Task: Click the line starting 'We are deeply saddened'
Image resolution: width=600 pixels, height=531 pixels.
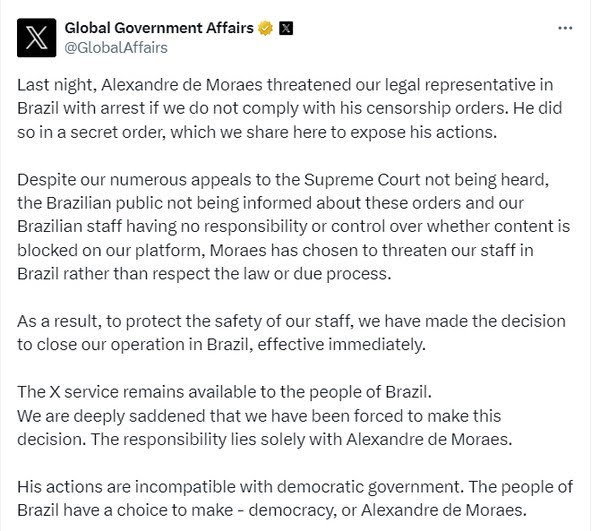Action: click(259, 416)
